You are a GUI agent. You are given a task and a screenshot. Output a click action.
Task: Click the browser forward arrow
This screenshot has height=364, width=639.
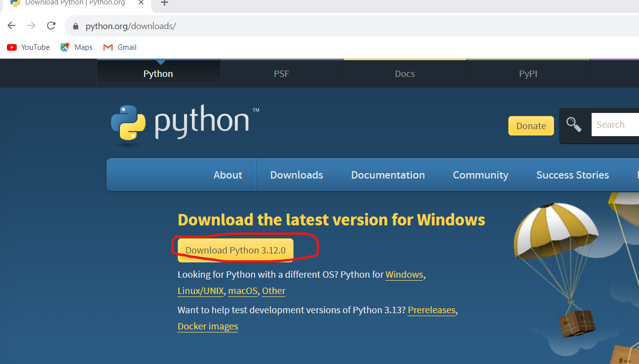32,26
